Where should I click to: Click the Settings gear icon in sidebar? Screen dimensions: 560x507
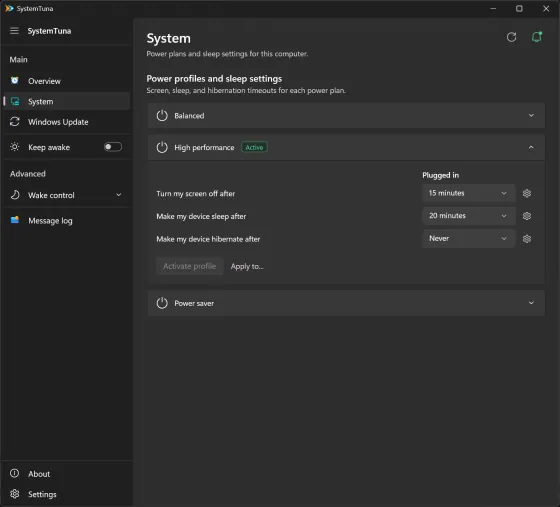coord(15,494)
